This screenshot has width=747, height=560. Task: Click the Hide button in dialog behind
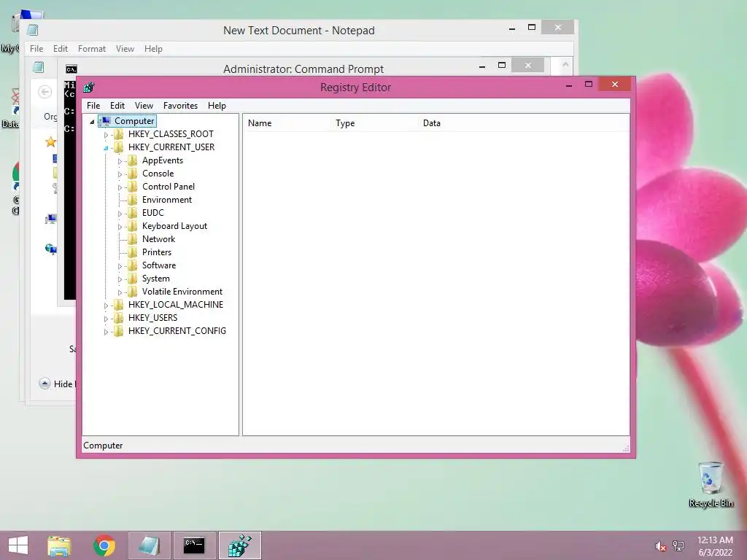coord(57,384)
